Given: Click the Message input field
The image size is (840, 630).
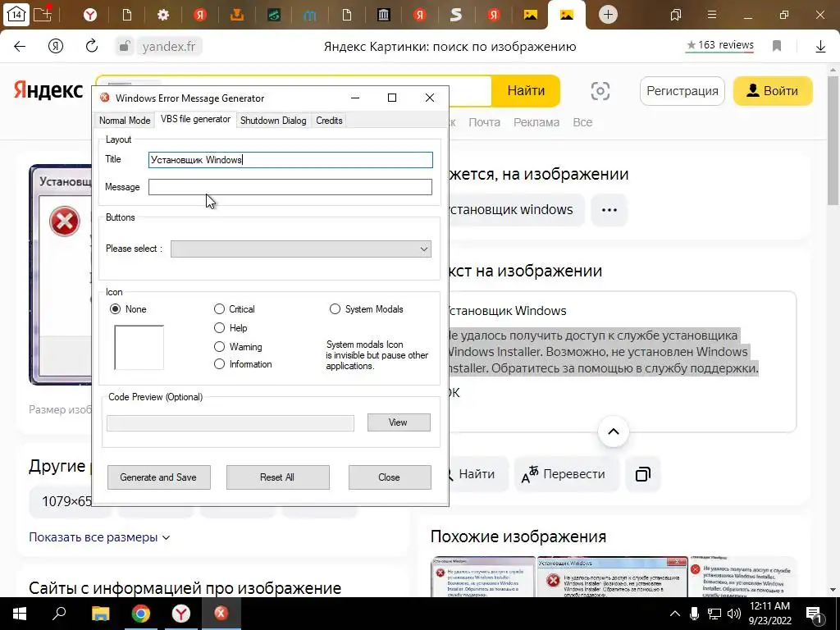Looking at the screenshot, I should [290, 187].
